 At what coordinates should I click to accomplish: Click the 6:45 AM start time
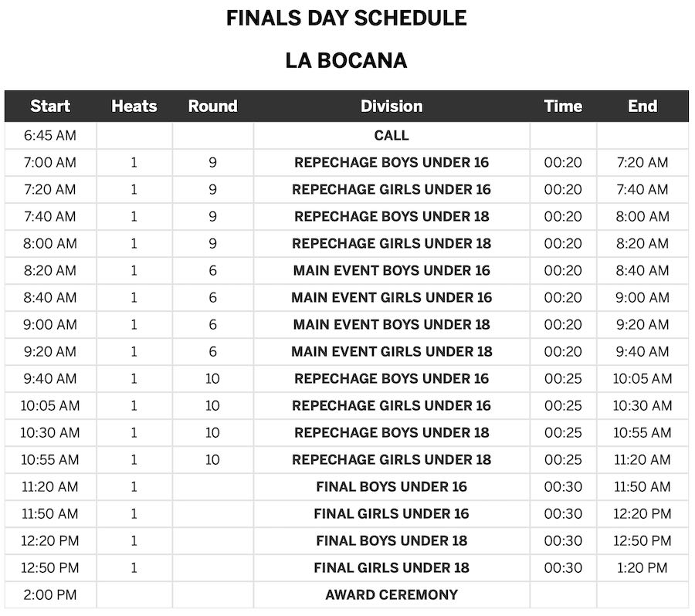point(50,135)
